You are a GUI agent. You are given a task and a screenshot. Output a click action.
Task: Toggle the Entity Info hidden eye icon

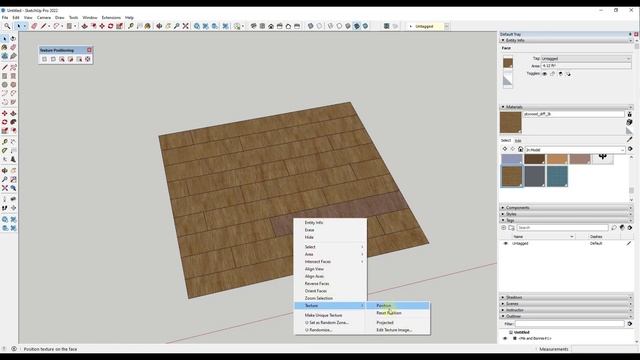(544, 74)
